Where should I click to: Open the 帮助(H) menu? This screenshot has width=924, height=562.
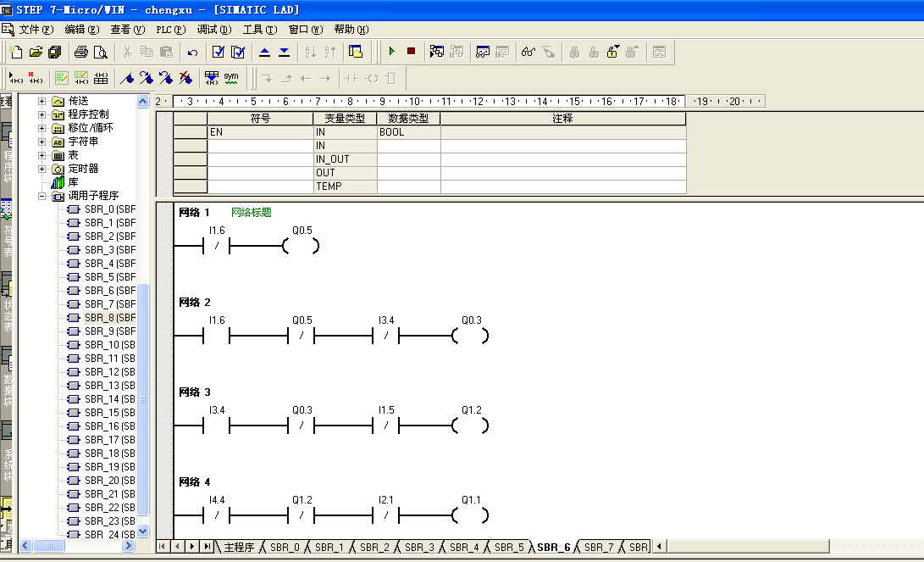pos(351,30)
